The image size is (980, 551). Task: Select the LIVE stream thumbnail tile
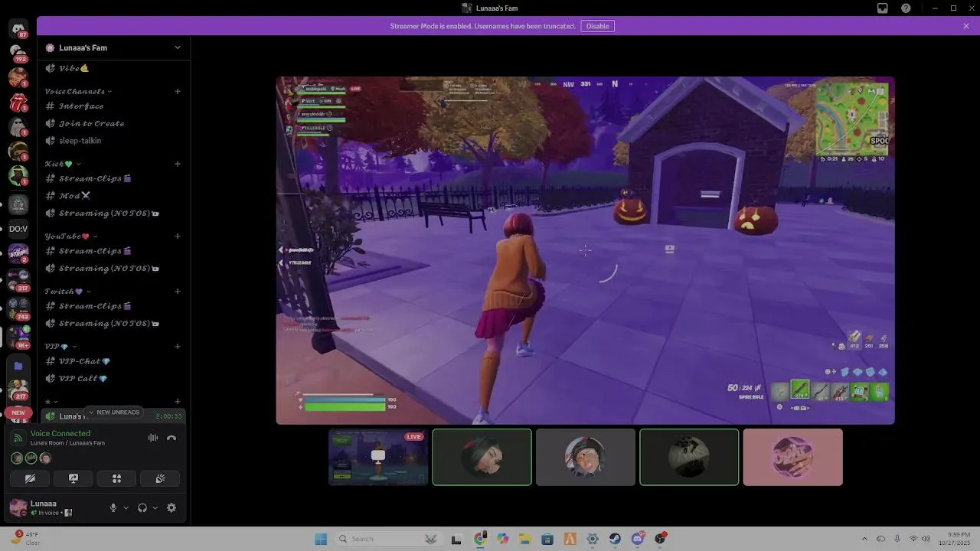point(378,457)
